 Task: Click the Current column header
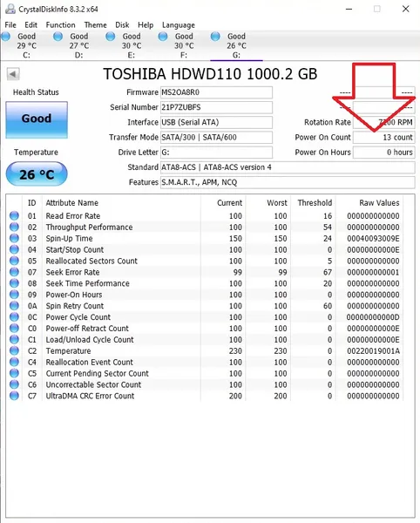(x=230, y=203)
